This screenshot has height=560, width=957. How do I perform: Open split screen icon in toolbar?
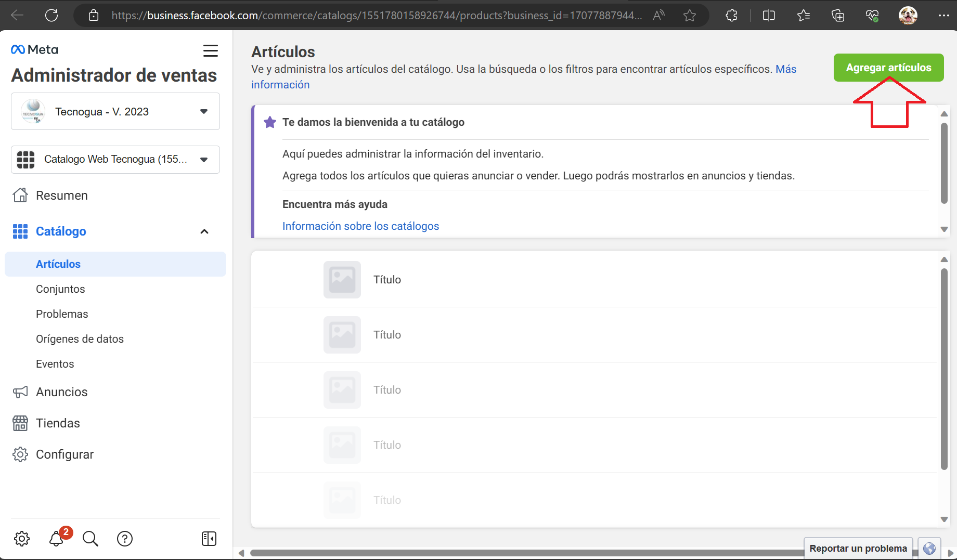coord(769,16)
